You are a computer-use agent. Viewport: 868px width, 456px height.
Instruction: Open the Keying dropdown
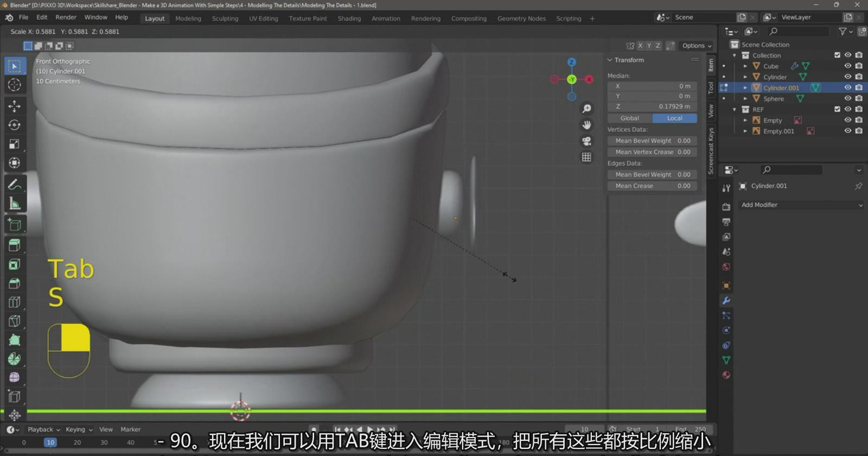pos(79,429)
